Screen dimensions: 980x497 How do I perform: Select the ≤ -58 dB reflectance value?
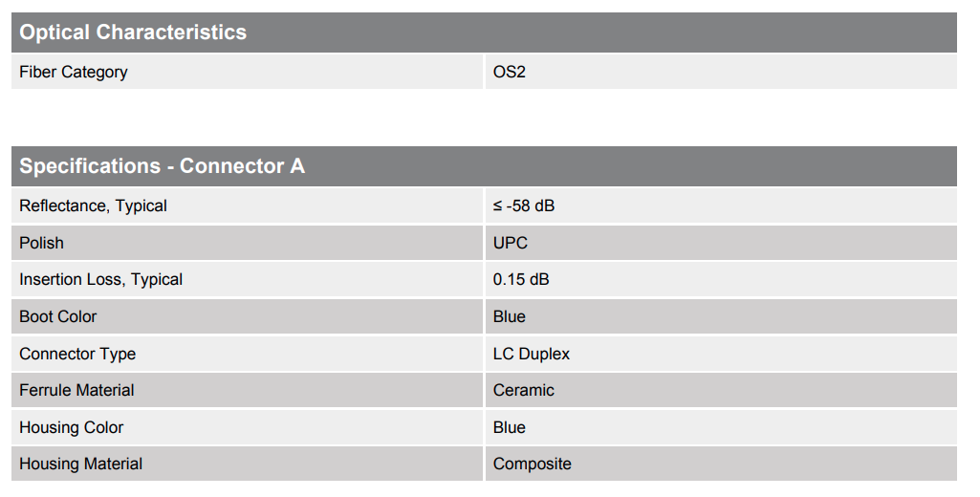tap(524, 205)
